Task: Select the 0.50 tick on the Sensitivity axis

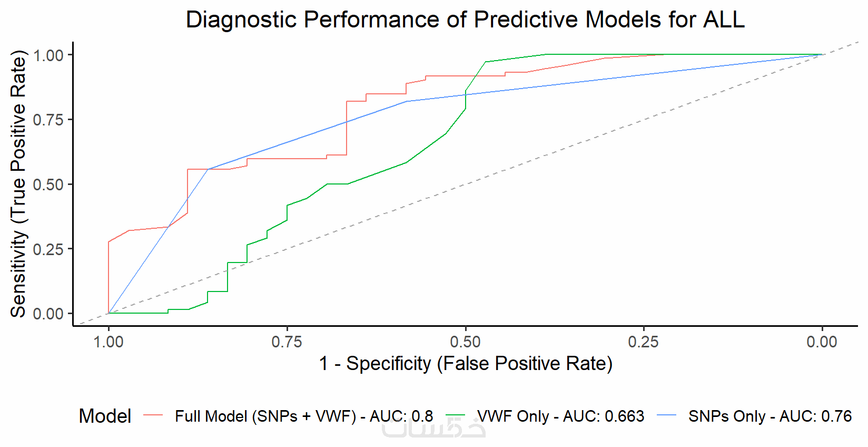Action: tap(48, 184)
